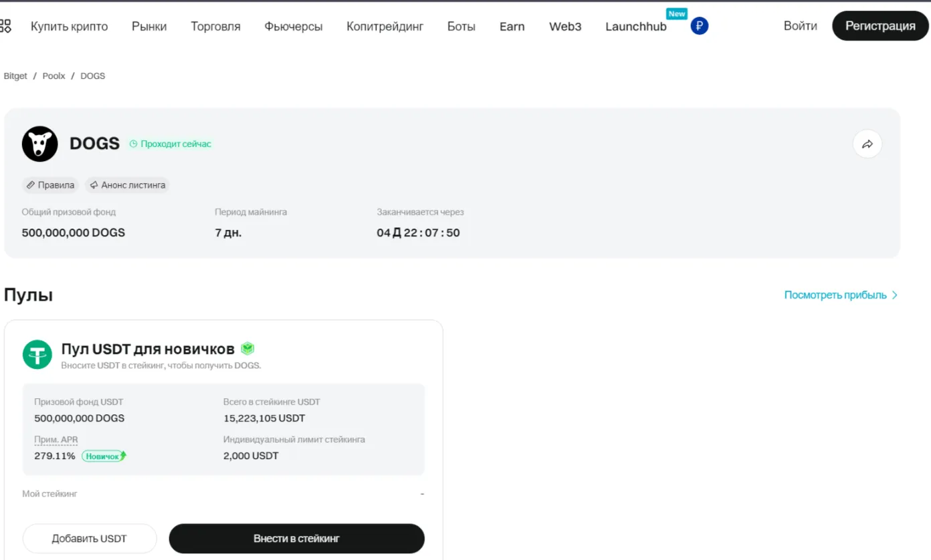Click Внести в стейкинг button
This screenshot has height=560, width=931.
click(296, 539)
